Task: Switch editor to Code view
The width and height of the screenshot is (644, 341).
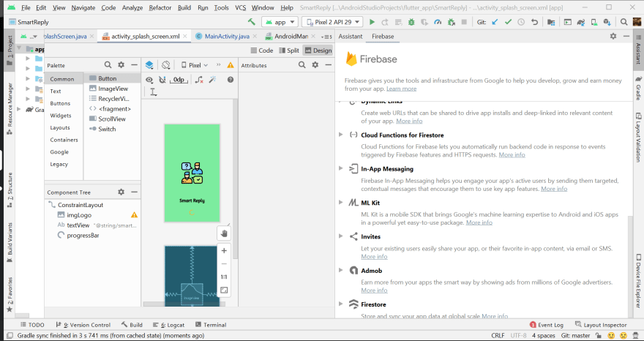Action: (262, 50)
